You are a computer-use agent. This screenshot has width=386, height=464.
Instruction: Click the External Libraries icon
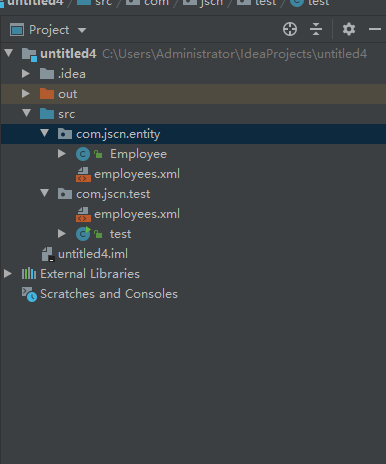[29, 274]
